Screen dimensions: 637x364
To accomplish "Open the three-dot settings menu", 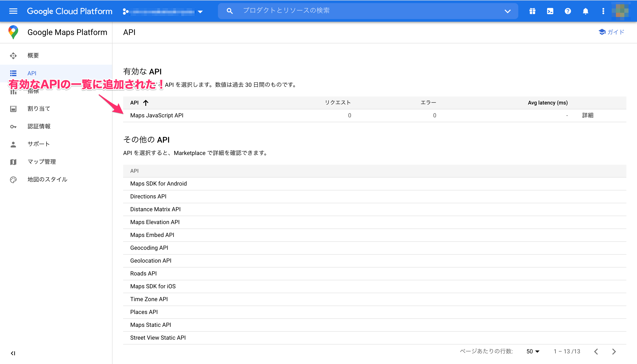I will tap(603, 11).
